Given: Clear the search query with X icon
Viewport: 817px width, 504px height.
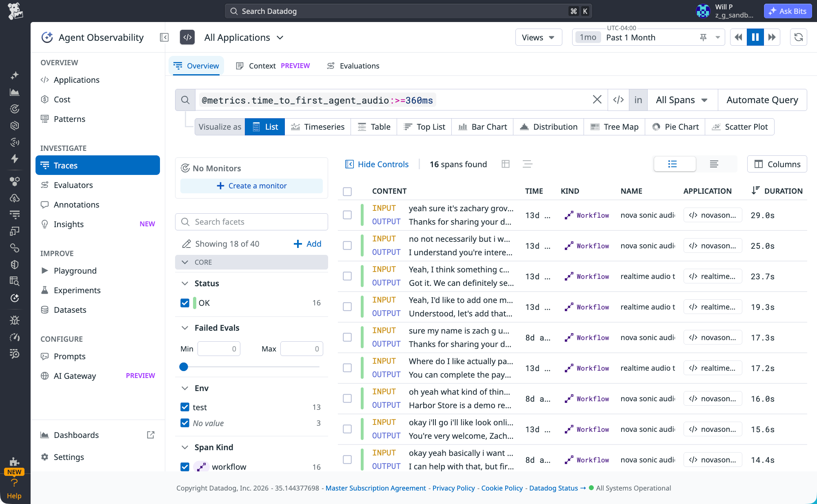Looking at the screenshot, I should coord(597,100).
